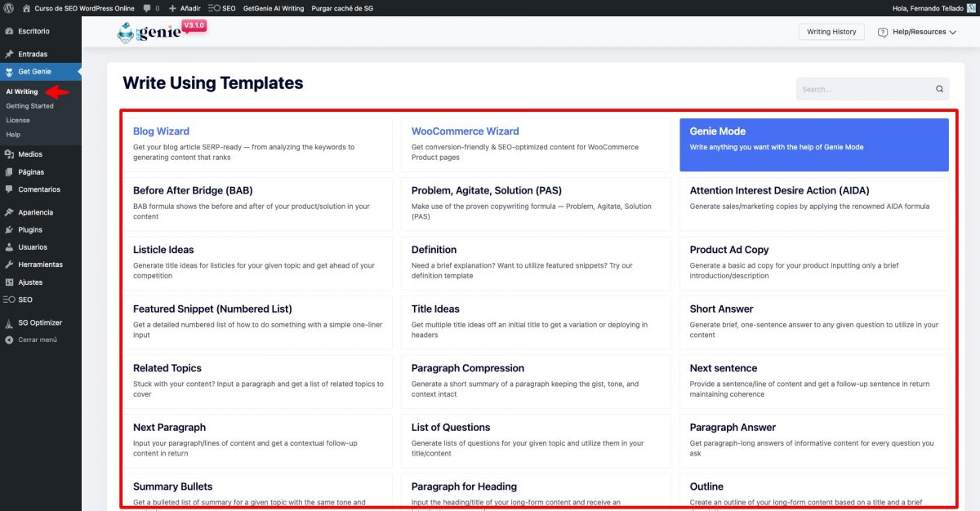This screenshot has width=980, height=511.
Task: Click the Usuarios person icon in sidebar
Action: pyautogui.click(x=8, y=247)
